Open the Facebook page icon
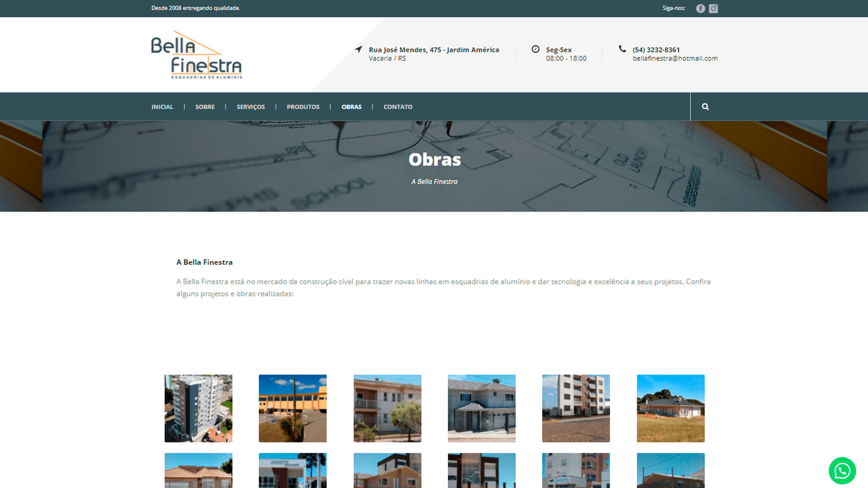 point(700,9)
